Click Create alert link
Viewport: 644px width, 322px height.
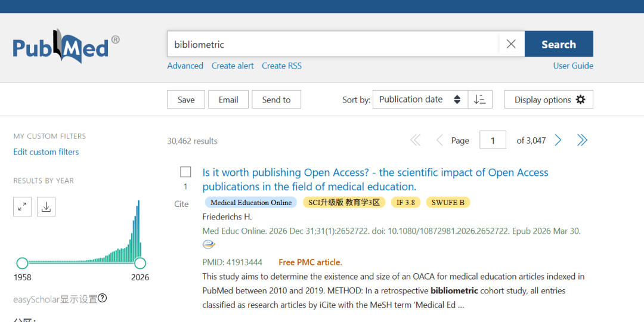point(233,66)
